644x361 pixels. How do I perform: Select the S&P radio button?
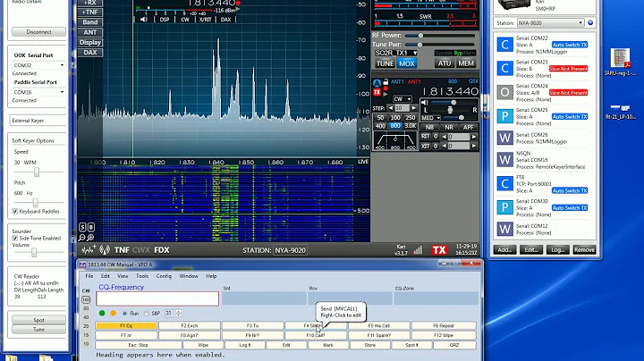tap(146, 314)
